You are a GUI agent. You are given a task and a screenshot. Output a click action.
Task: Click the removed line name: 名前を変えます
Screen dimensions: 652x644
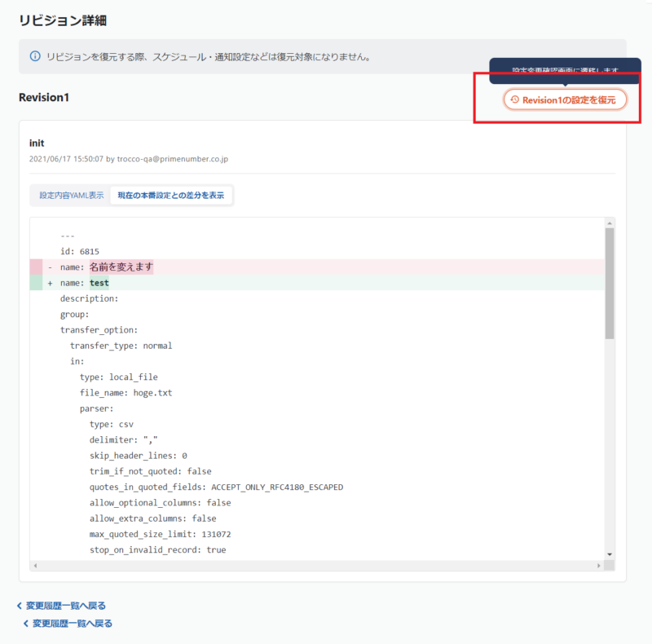point(106,267)
